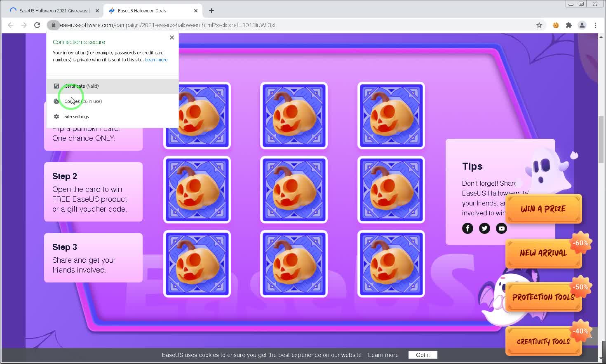606x364 pixels.
Task: Click the Tips heading
Action: click(x=472, y=166)
